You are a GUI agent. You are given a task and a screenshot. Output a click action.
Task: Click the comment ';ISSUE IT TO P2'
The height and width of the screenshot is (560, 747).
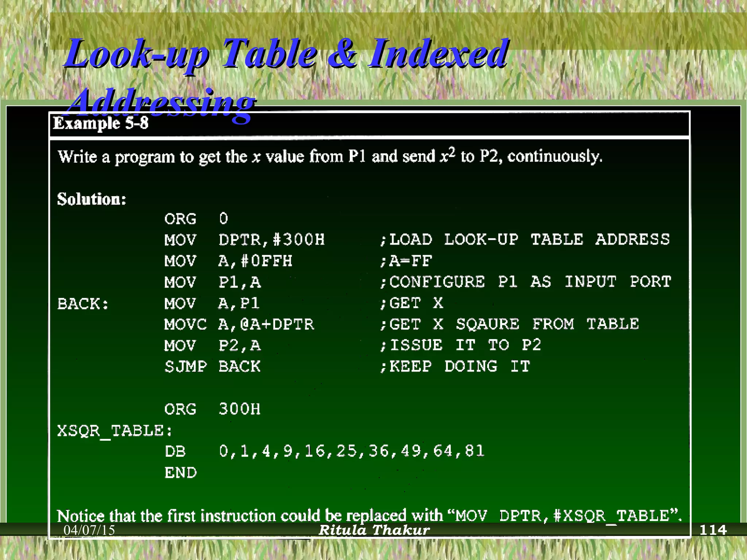(460, 345)
